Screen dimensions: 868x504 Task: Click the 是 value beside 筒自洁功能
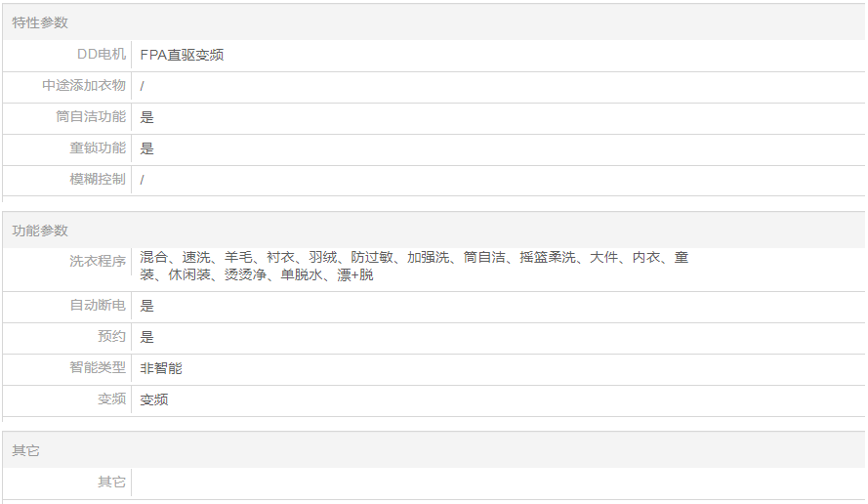tap(147, 117)
